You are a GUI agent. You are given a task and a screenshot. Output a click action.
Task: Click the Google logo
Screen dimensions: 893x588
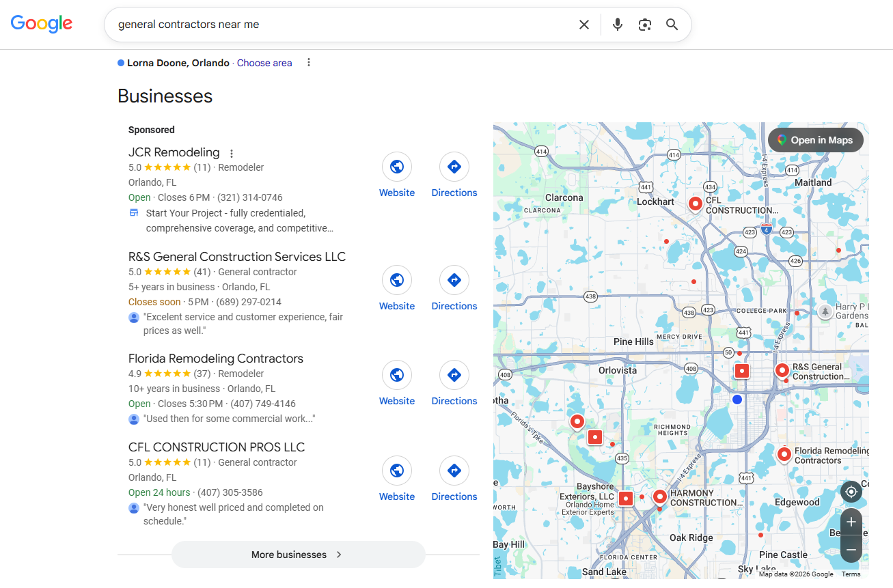(x=42, y=24)
